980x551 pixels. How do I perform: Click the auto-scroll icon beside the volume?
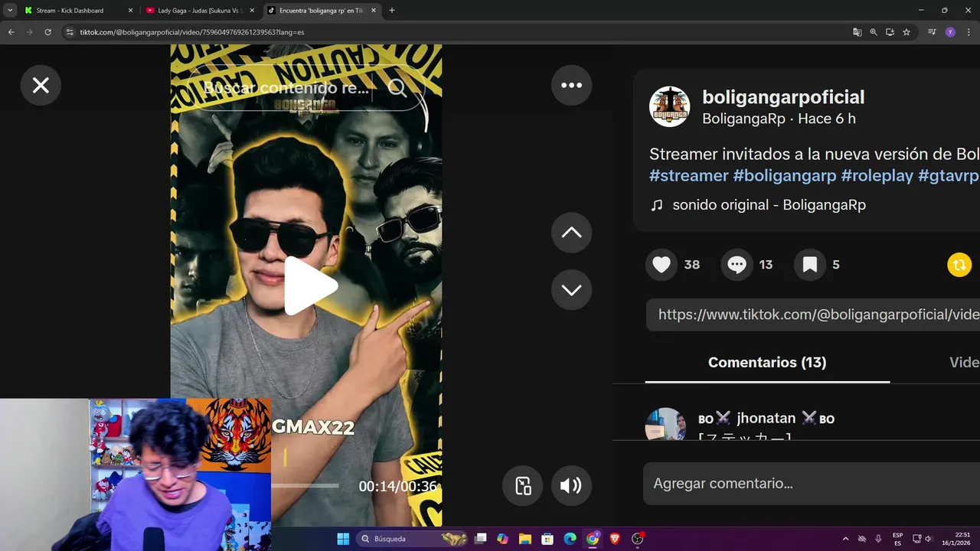pyautogui.click(x=523, y=486)
